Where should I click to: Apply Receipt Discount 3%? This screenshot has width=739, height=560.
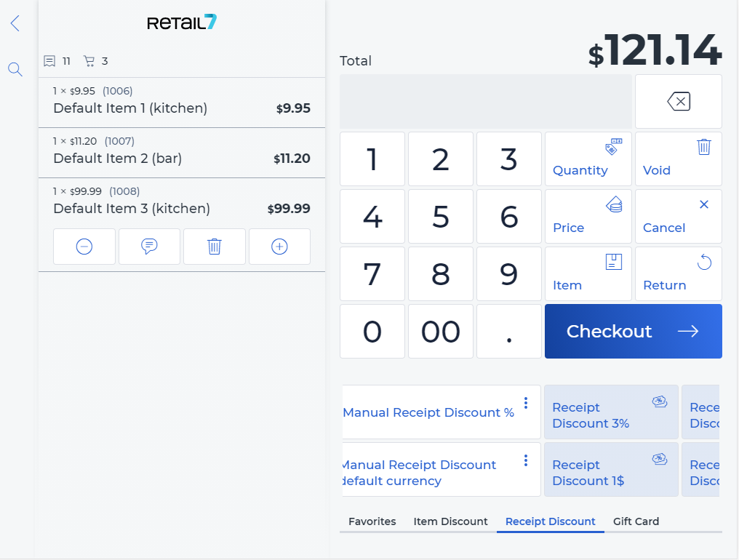(611, 412)
